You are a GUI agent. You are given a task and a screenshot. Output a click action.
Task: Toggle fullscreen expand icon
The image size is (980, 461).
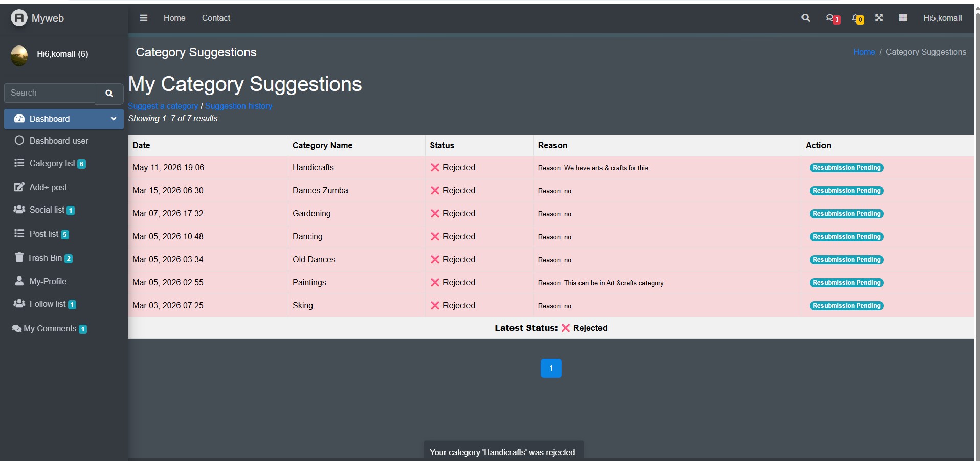(879, 18)
